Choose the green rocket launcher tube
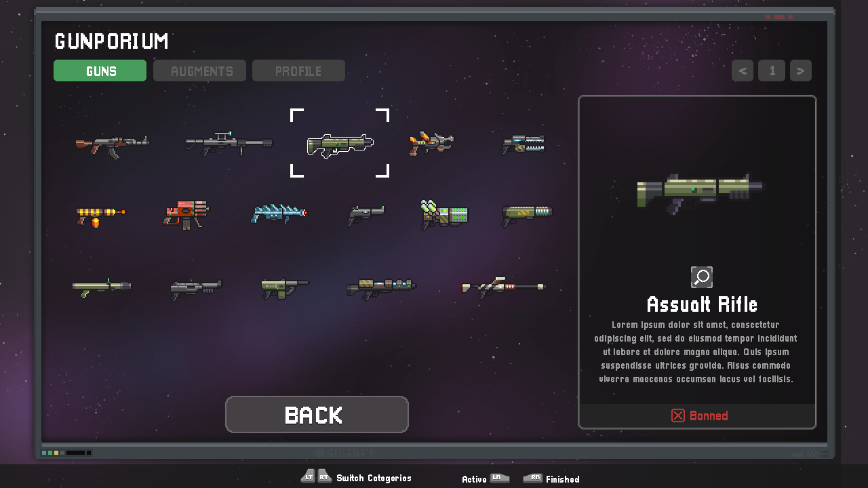868x488 pixels. point(101,286)
